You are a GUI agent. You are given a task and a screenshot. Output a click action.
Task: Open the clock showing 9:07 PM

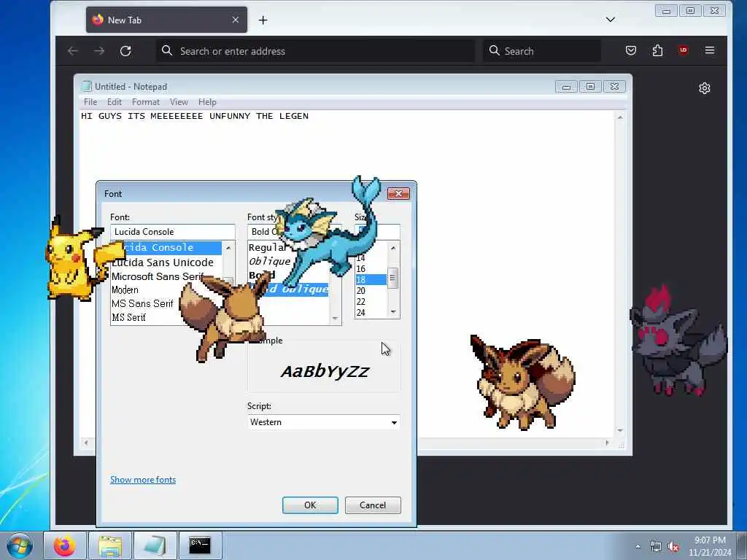click(x=710, y=546)
